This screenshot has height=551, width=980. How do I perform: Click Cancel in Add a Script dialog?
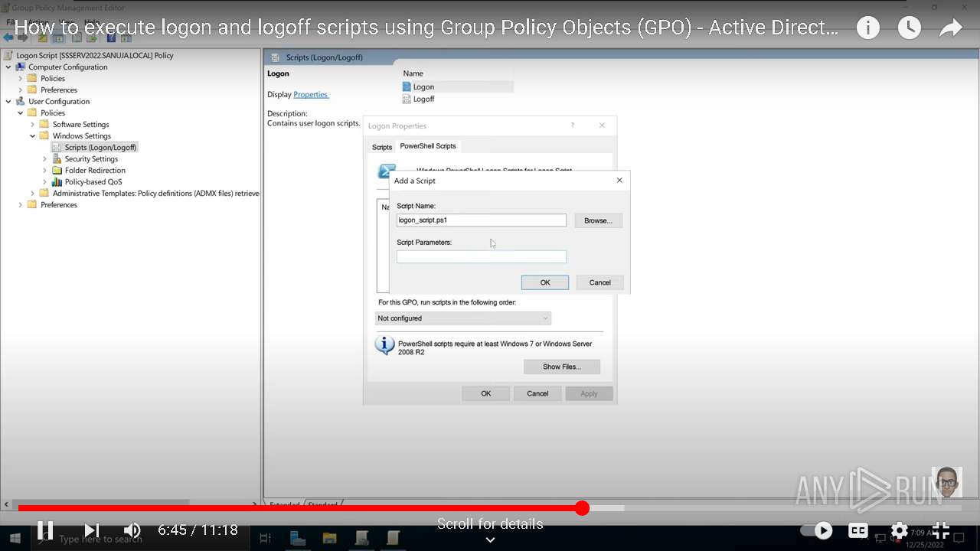tap(600, 282)
